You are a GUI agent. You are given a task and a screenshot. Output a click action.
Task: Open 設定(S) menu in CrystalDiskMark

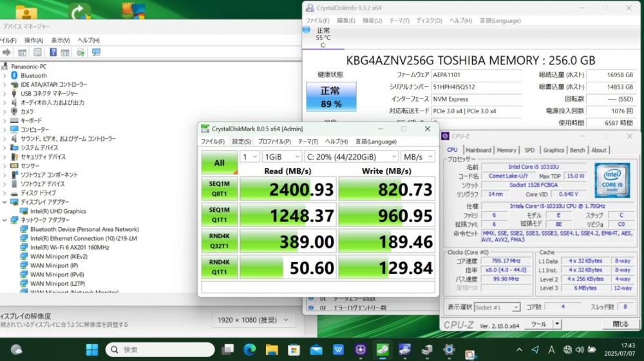pos(241,142)
